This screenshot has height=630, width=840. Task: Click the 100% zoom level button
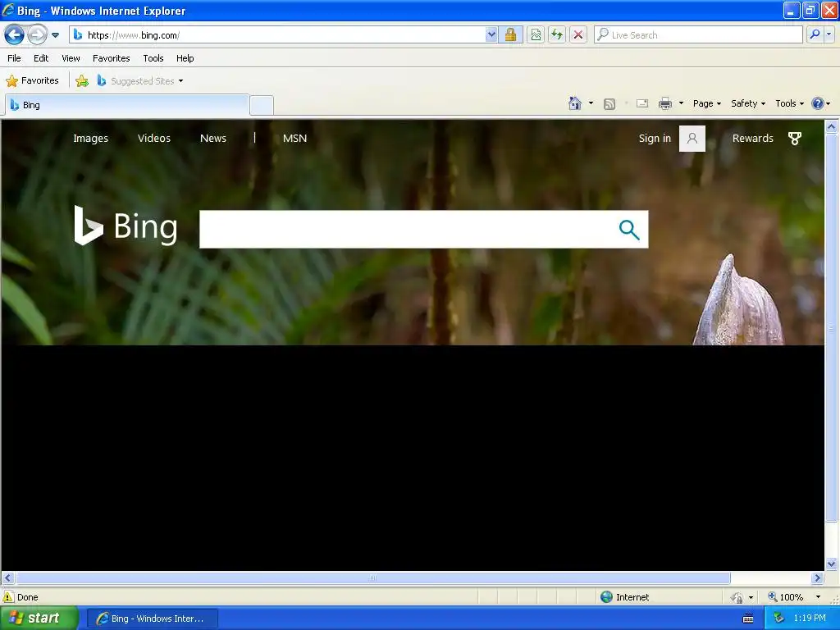click(x=786, y=597)
